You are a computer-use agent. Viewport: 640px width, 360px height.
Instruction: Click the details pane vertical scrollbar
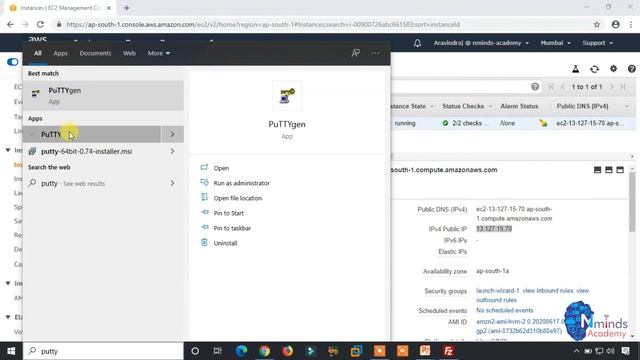point(632,202)
